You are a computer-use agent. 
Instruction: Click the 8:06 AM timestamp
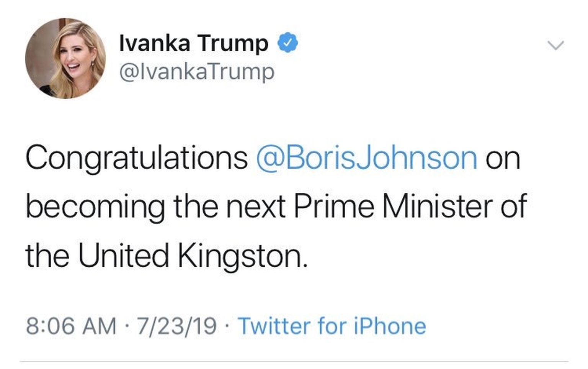71,326
